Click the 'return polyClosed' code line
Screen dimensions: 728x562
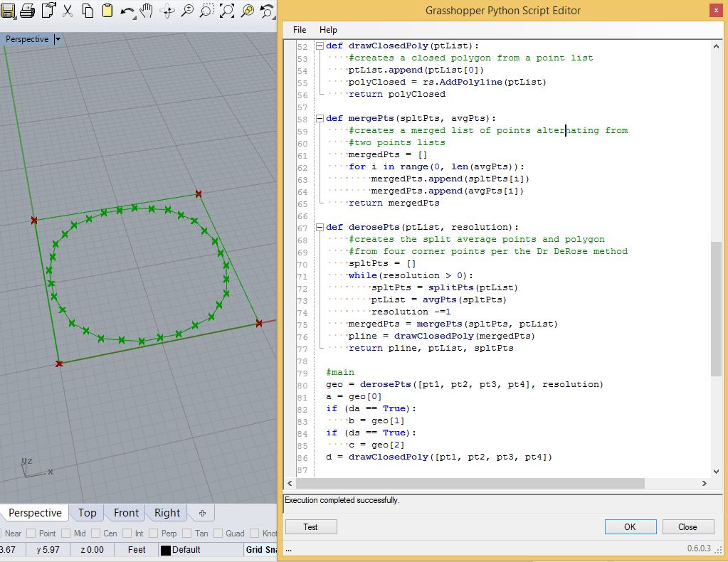pos(396,94)
